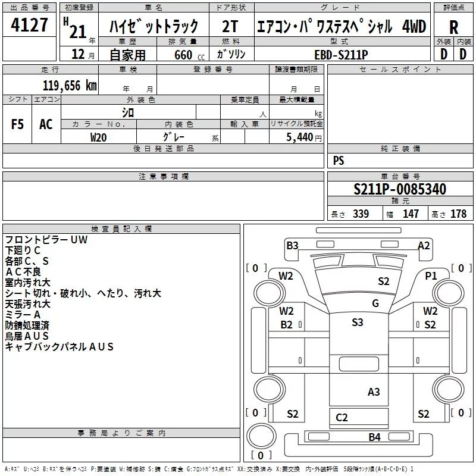Viewport: 476px width, 476px height.
Task: Click the 車台番号 header
Action: tap(400, 176)
